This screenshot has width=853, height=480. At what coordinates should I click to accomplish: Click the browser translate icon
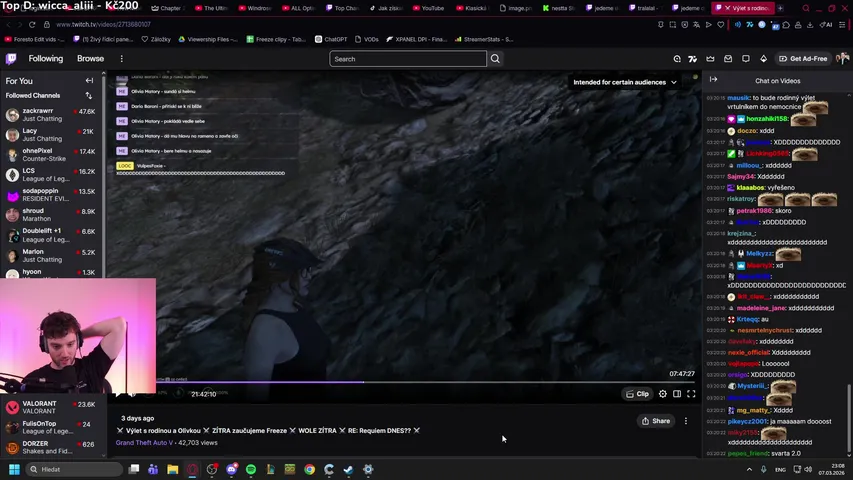[x=697, y=24]
